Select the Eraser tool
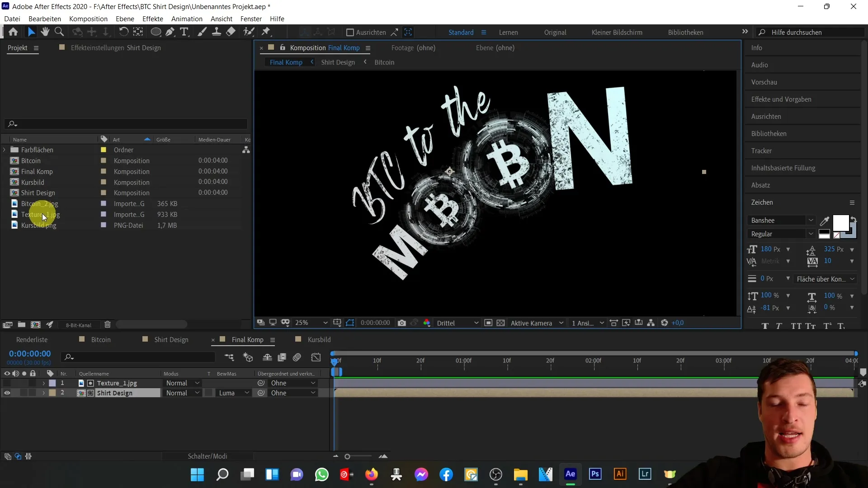Image resolution: width=868 pixels, height=488 pixels. 231,32
